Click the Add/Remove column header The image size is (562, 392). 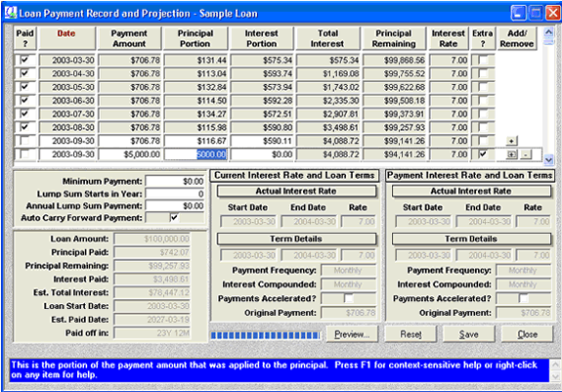[517, 38]
